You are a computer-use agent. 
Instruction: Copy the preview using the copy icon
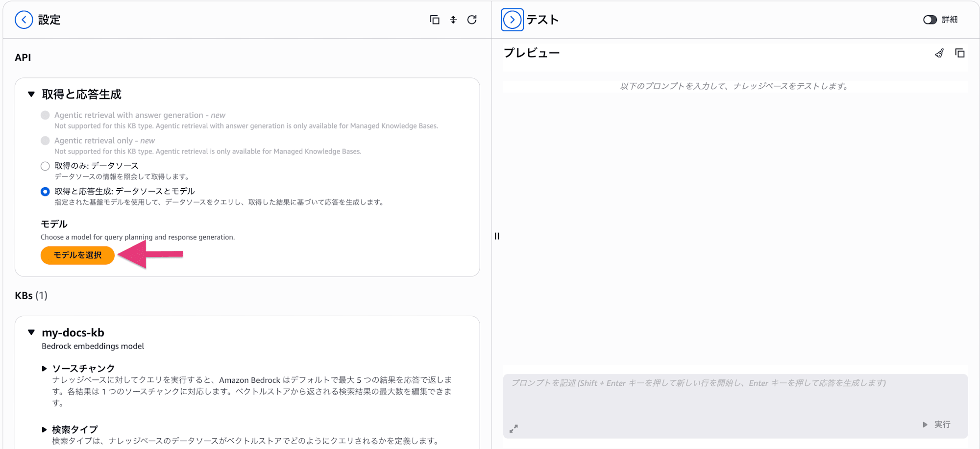[x=960, y=53]
